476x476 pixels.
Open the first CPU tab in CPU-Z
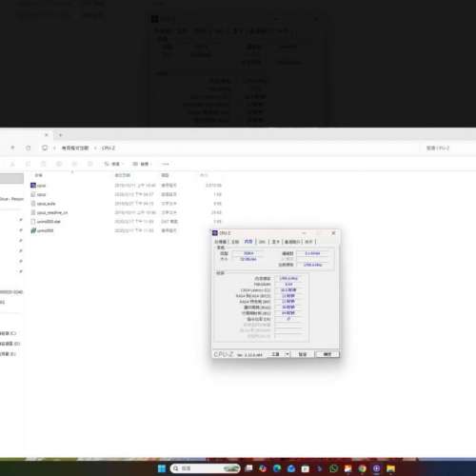tap(221, 242)
